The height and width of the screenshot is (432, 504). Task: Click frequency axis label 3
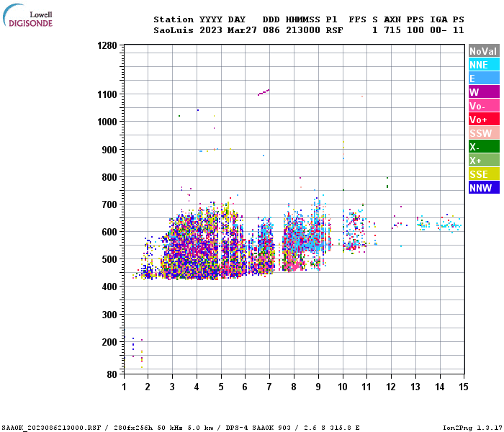[172, 387]
